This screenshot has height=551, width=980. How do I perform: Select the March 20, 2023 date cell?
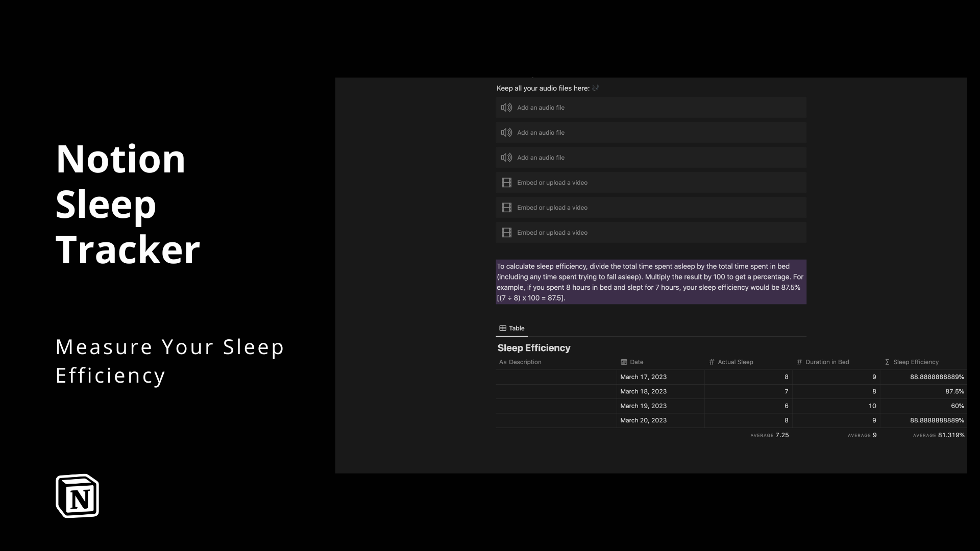(x=660, y=420)
